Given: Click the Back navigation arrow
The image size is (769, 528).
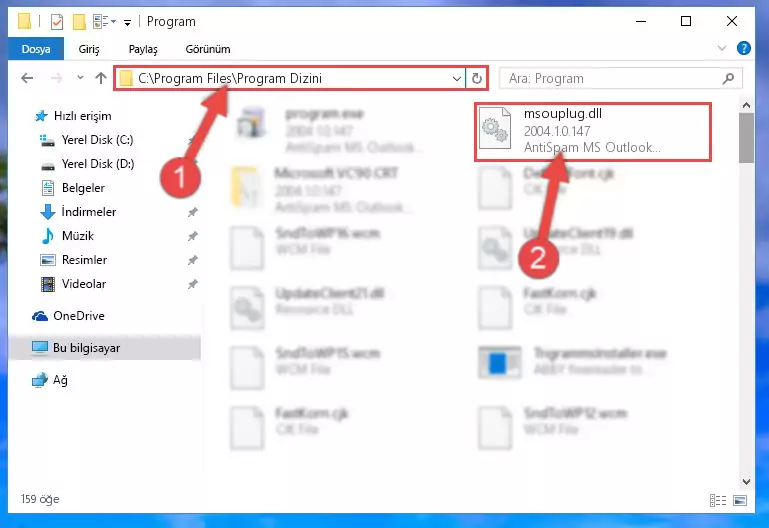Looking at the screenshot, I should (27, 78).
